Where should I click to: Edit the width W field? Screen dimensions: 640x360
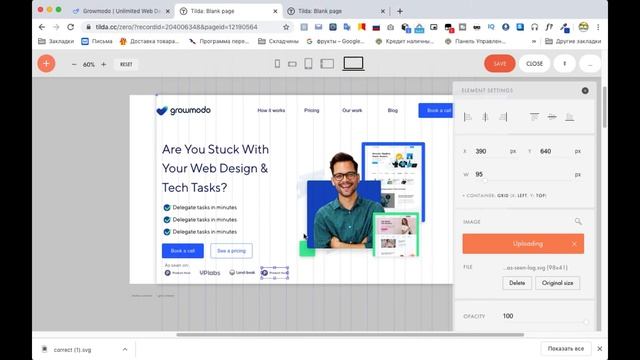[522, 175]
